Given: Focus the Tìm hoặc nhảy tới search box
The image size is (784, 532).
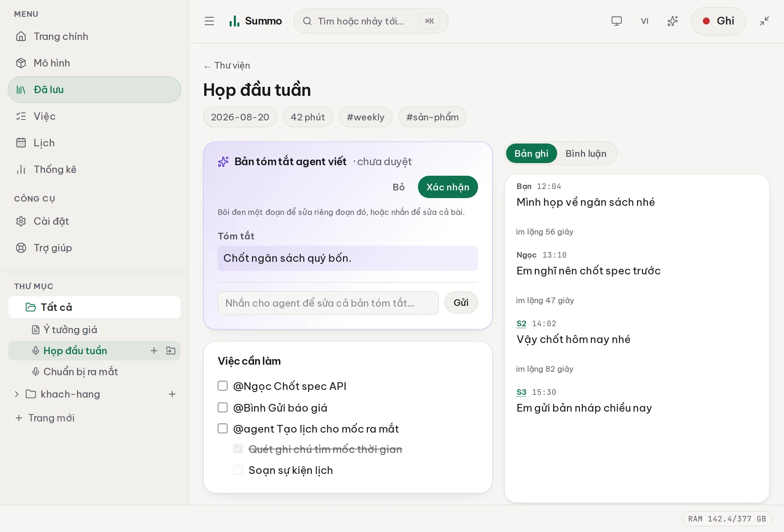Looking at the screenshot, I should tap(371, 21).
